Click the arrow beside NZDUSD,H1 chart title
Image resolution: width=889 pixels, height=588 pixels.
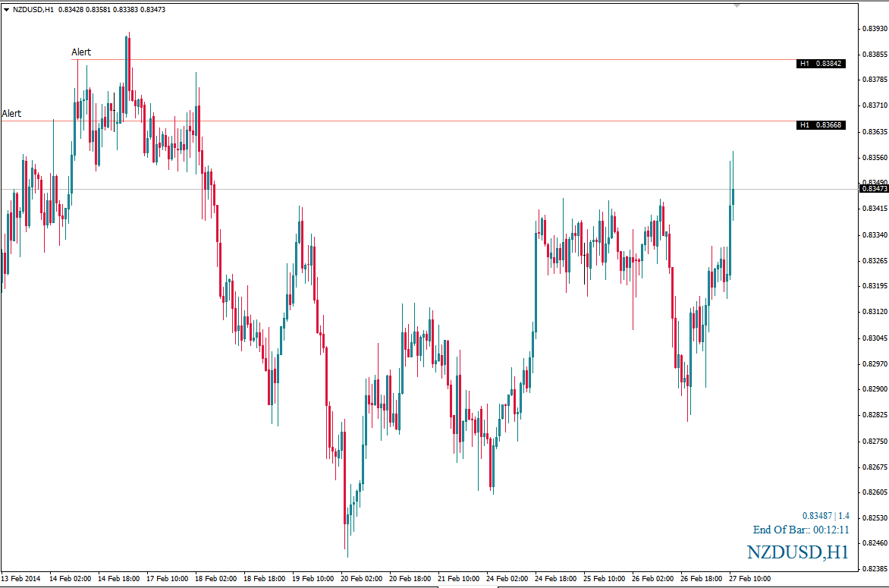coord(7,9)
